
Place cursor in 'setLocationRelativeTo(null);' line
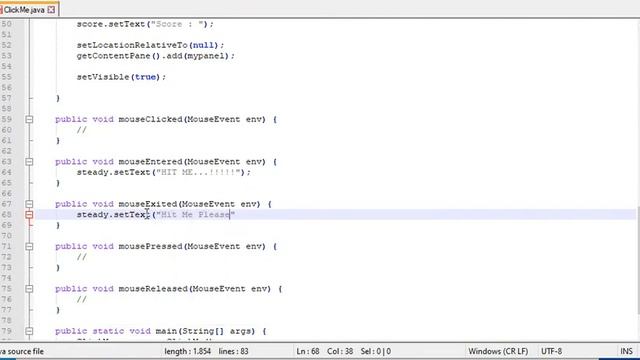[x=150, y=45]
